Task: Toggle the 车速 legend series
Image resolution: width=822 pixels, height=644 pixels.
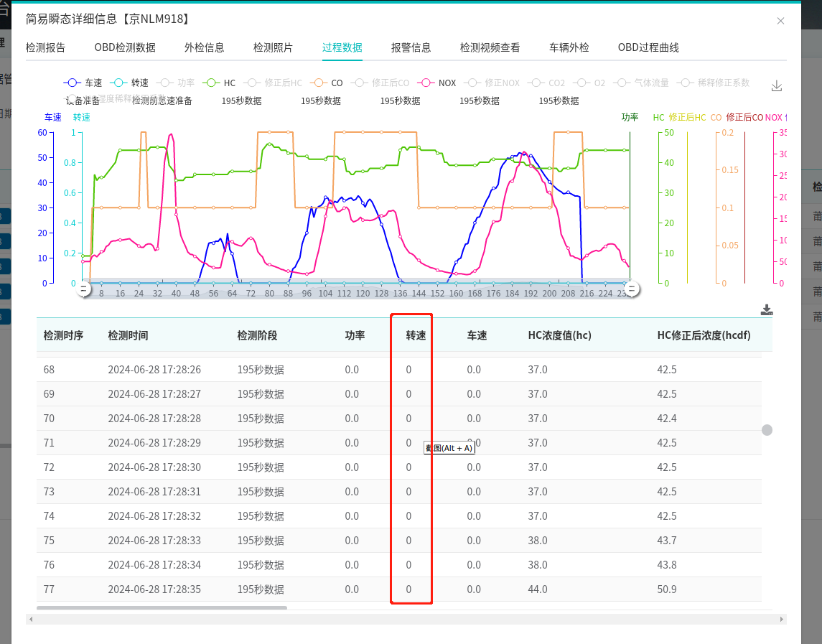Action: coord(83,83)
